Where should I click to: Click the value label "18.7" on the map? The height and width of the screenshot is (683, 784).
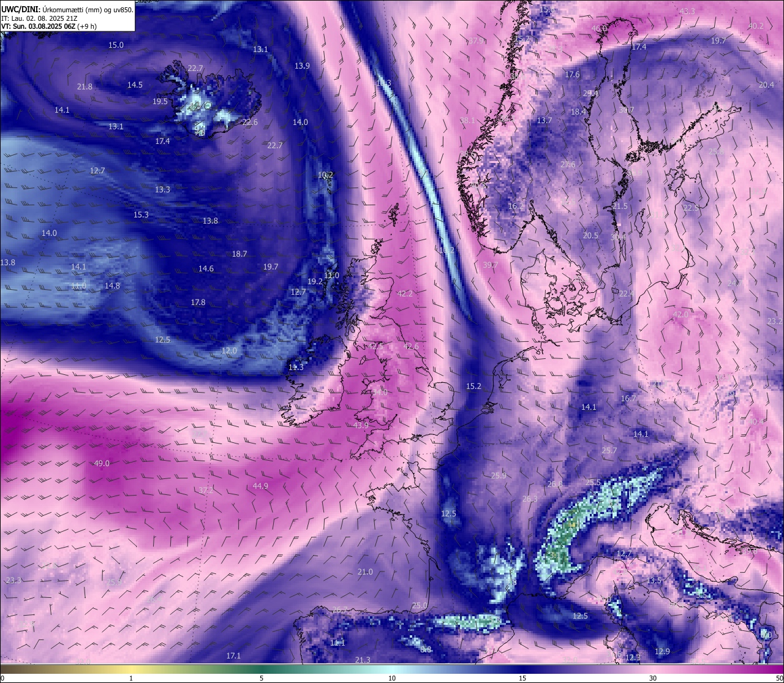239,254
